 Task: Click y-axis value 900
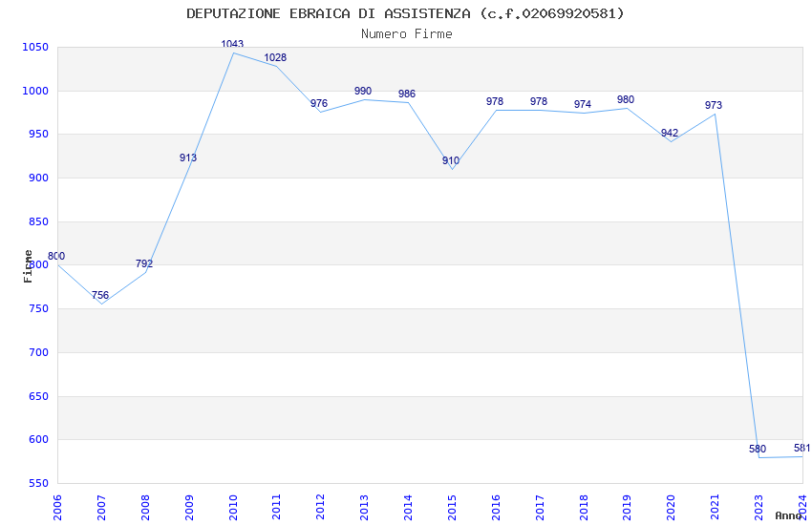[38, 178]
